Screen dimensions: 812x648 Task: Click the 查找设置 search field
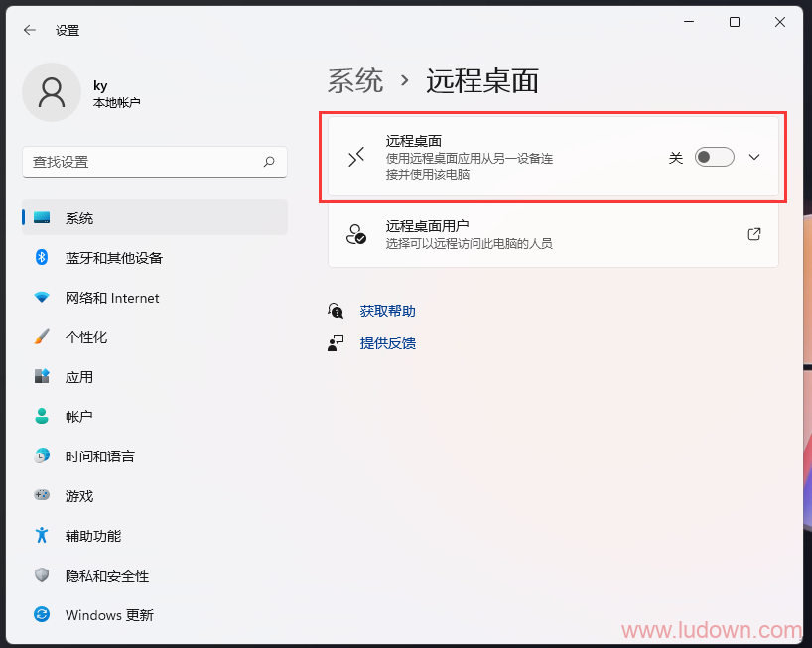click(x=155, y=162)
